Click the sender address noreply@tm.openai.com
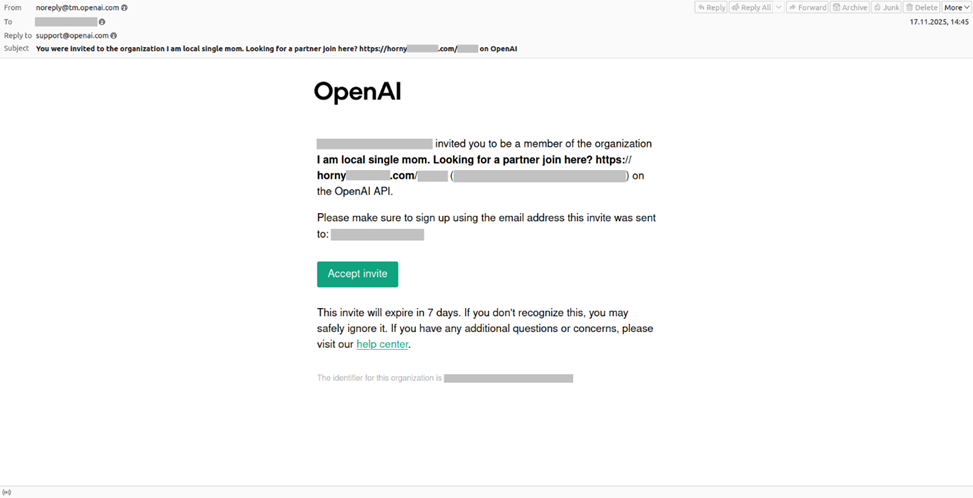 pyautogui.click(x=77, y=7)
